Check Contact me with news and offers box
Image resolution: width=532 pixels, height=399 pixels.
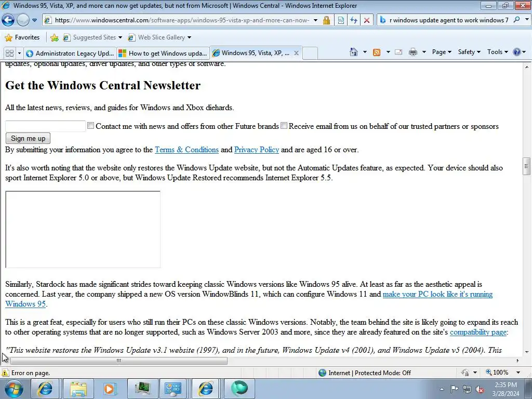(90, 126)
